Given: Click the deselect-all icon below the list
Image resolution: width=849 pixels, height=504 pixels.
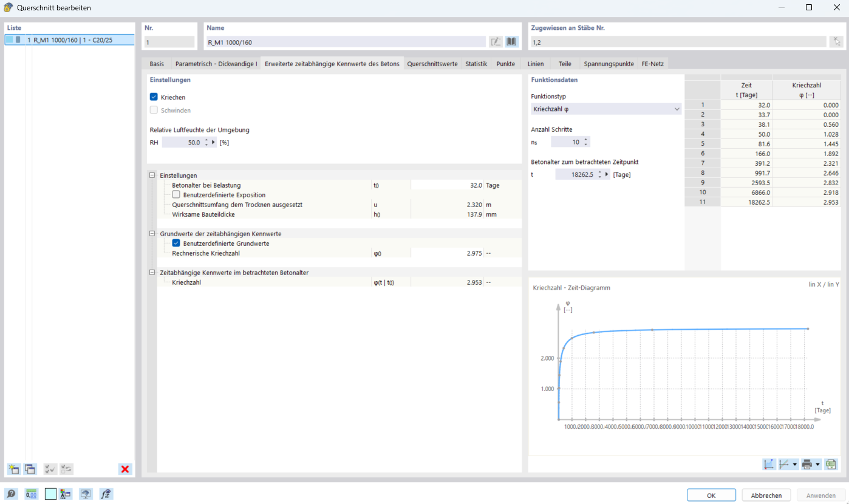Looking at the screenshot, I should (x=67, y=469).
